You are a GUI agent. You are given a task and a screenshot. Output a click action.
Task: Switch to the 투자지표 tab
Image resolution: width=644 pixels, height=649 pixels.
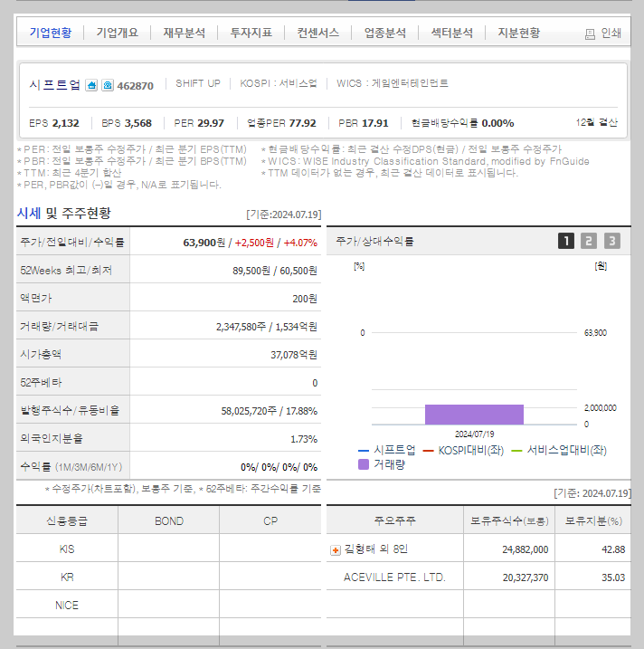click(x=251, y=33)
